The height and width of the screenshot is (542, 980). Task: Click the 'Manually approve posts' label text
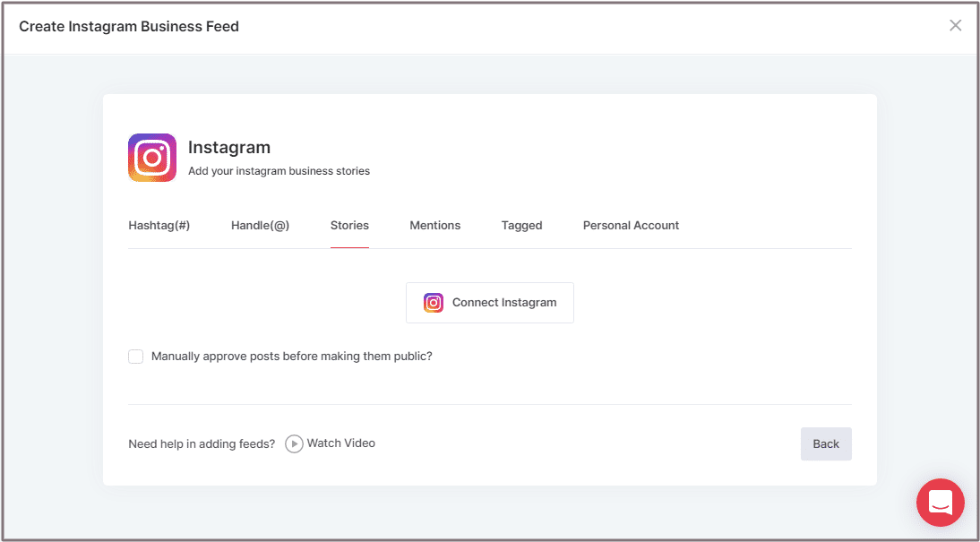(x=291, y=357)
